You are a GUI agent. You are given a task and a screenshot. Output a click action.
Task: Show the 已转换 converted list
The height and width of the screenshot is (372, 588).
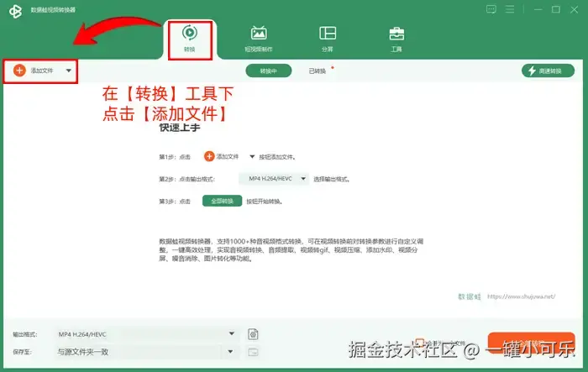click(x=318, y=71)
